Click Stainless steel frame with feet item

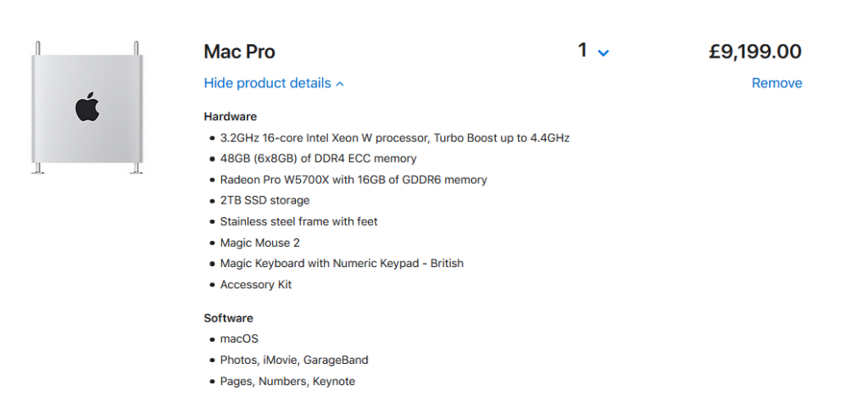pyautogui.click(x=299, y=221)
